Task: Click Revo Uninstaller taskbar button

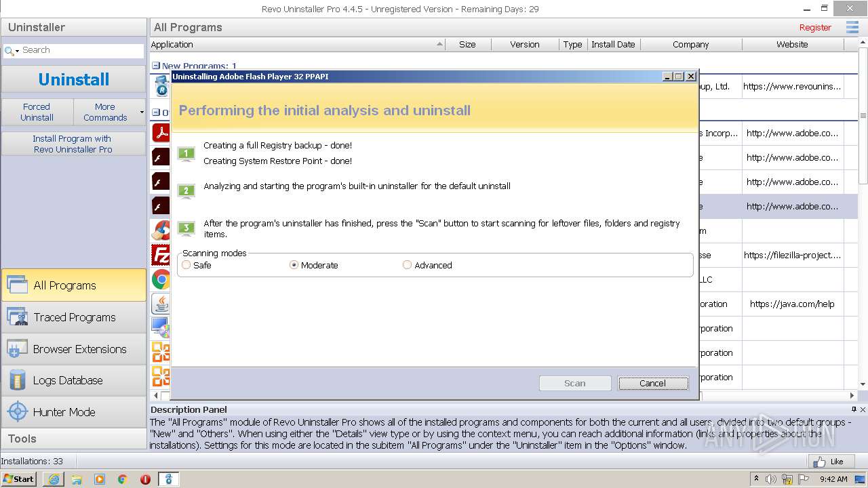Action: click(168, 479)
